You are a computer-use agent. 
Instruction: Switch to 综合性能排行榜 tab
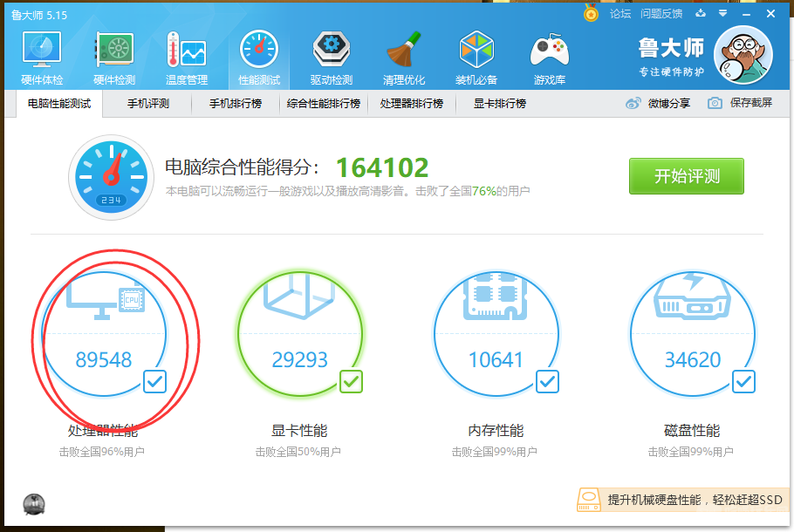tap(324, 104)
